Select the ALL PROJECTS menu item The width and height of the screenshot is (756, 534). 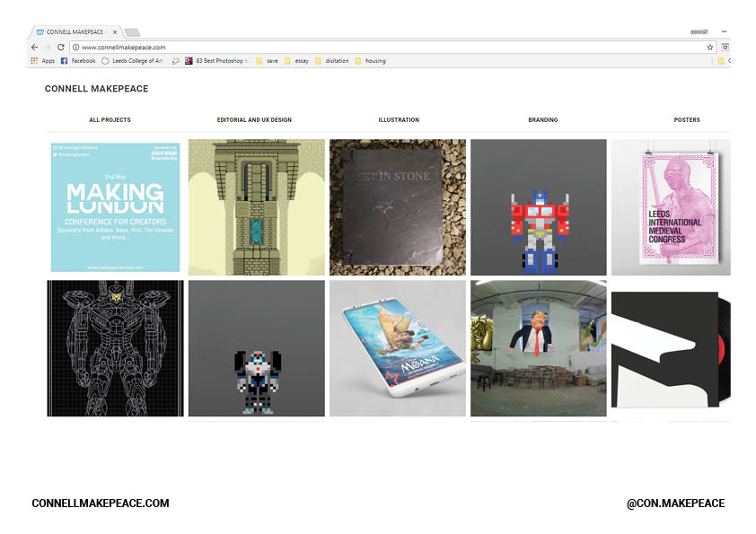110,119
